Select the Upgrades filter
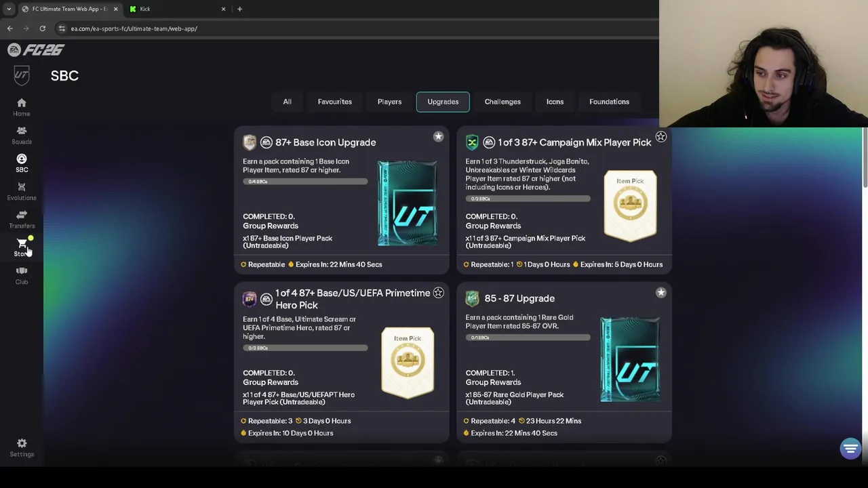Screen dimensions: 868x488 tap(443, 102)
